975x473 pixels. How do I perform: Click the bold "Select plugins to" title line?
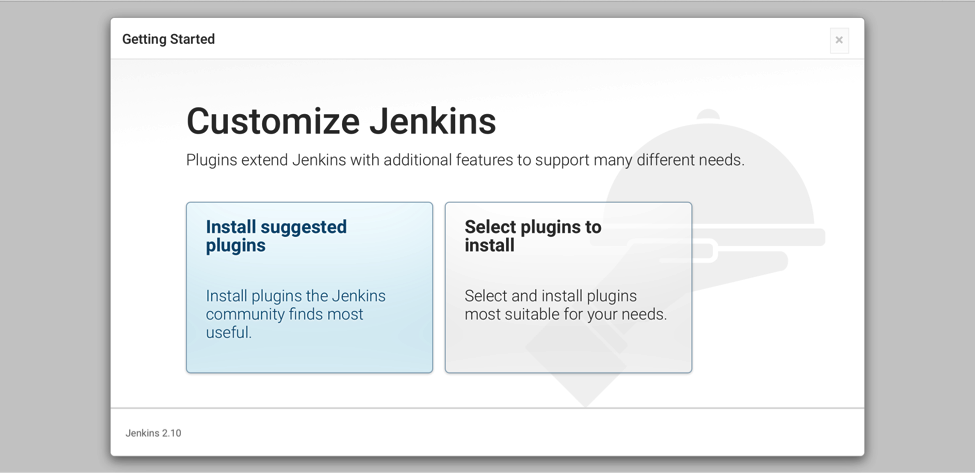(x=533, y=227)
